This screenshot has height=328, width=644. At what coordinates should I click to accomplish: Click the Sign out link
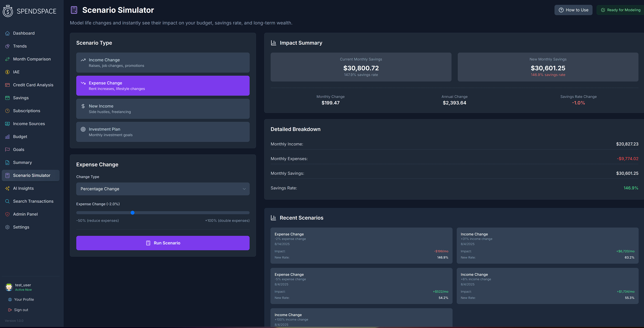pyautogui.click(x=18, y=310)
